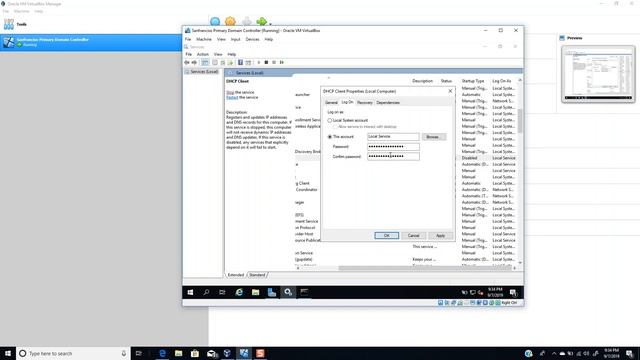Open File Explorer in the guest taskbar
640x360 pixels.
click(256, 292)
